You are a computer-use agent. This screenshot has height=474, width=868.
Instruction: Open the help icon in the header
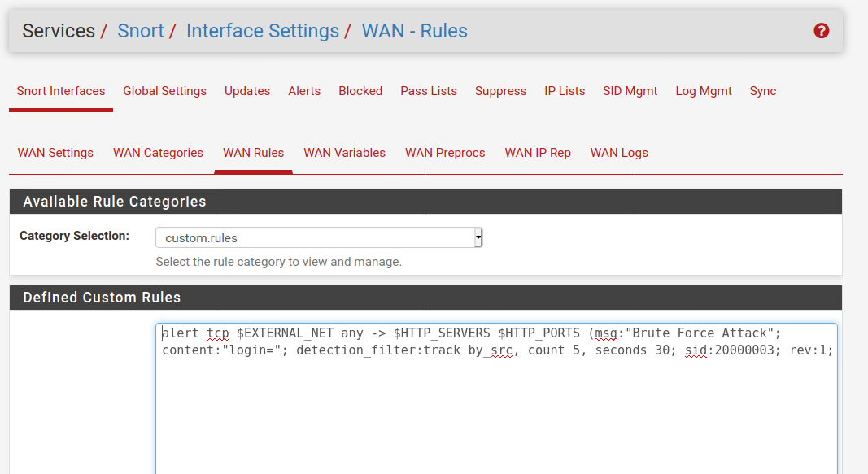pyautogui.click(x=821, y=31)
